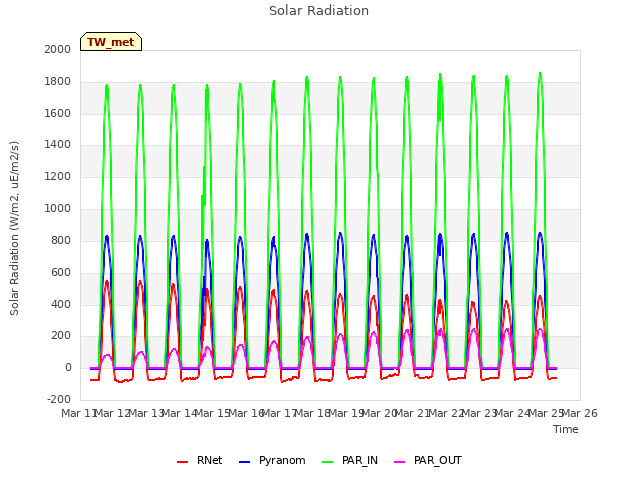Image resolution: width=640 pixels, height=480 pixels.
Task: Toggle the PAR_IN legend entry
Action: 350,460
